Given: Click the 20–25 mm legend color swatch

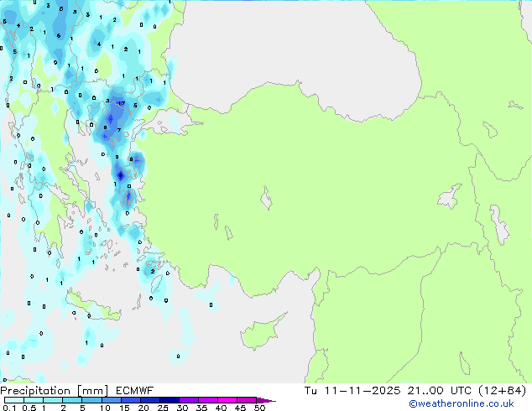Looking at the screenshot, I should coord(149,400).
